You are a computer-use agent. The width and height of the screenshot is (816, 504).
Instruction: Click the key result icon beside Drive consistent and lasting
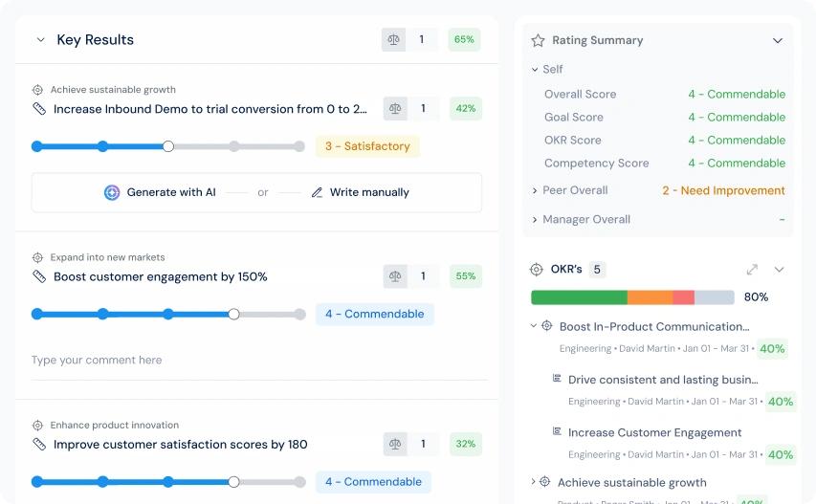[557, 378]
